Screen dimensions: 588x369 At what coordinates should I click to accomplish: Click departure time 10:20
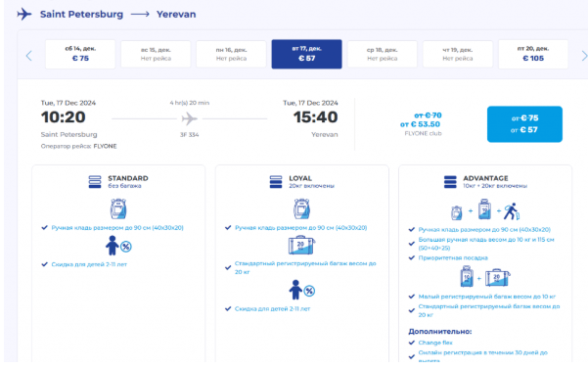[63, 117]
